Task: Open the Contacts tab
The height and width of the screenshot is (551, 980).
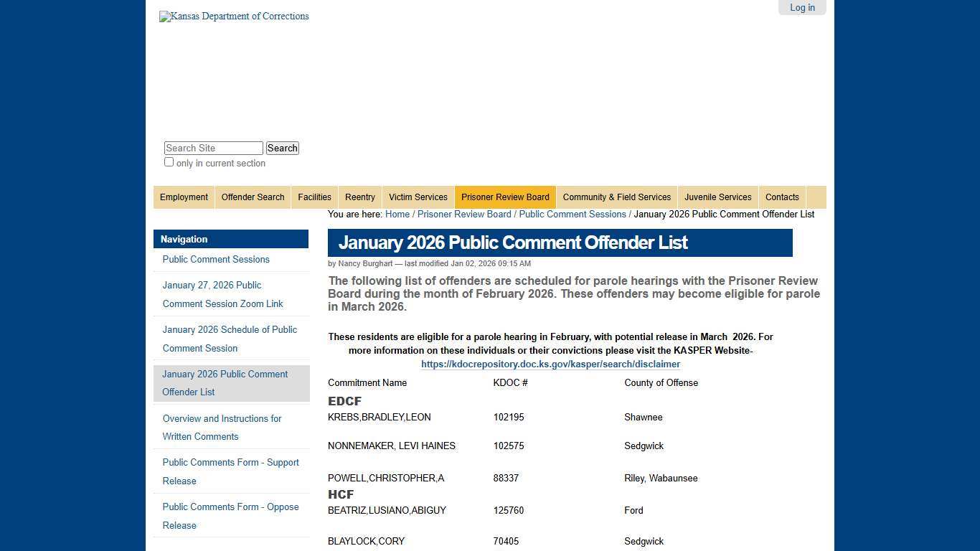Action: (782, 197)
